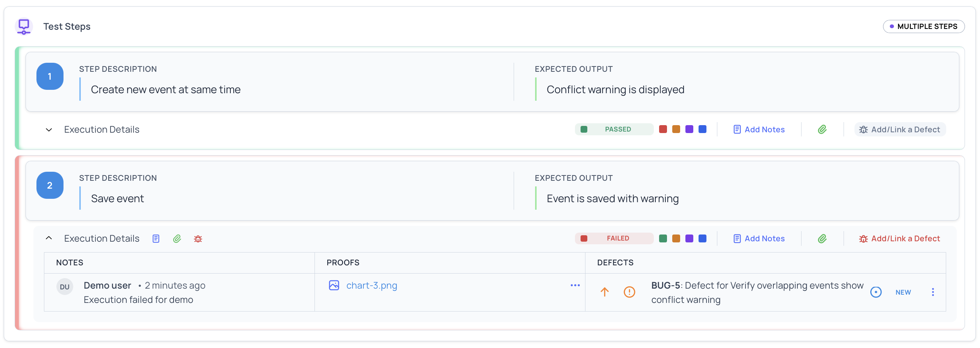Click the blue status circle icon on BUG-5
This screenshot has height=348, width=980.
[x=876, y=292]
